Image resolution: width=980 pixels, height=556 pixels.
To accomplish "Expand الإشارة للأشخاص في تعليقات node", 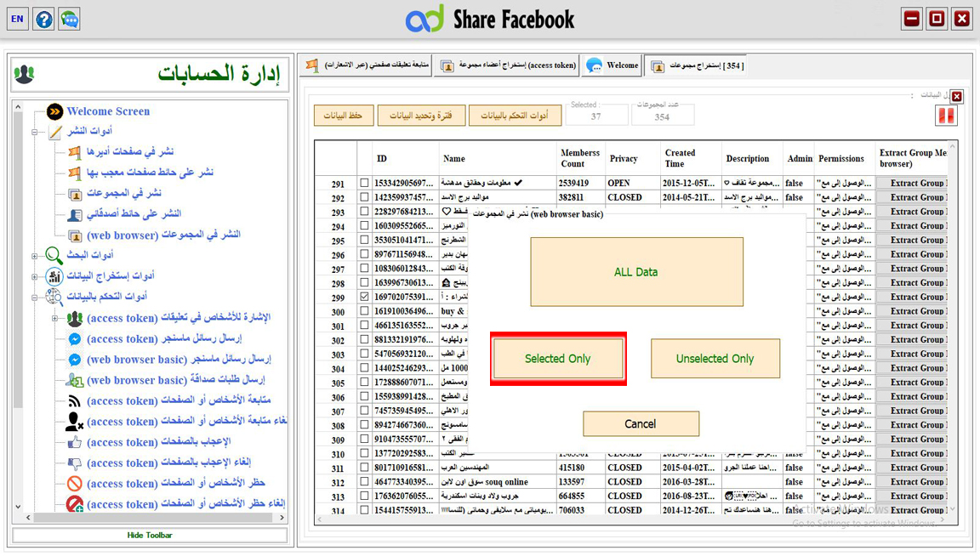I will 55,319.
